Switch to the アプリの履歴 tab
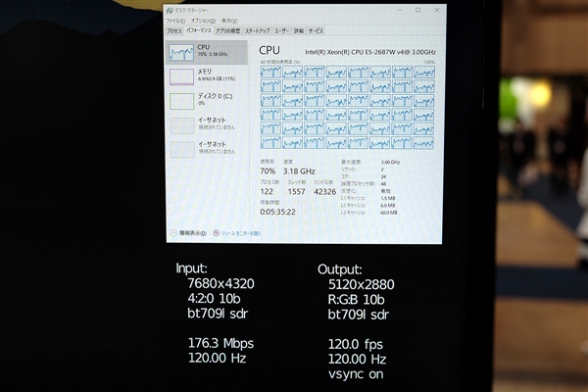Screen dimensions: 588x392 click(x=227, y=31)
